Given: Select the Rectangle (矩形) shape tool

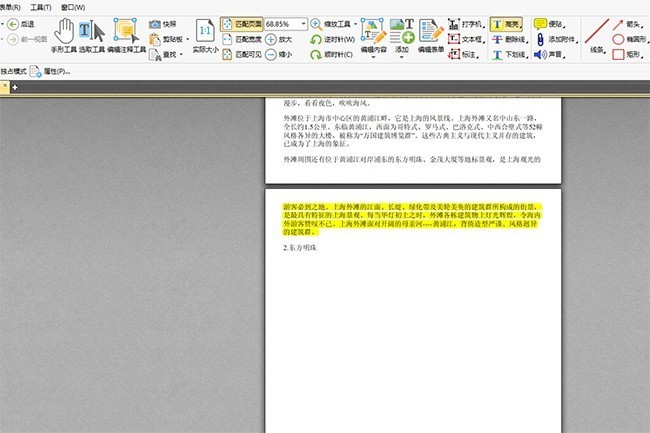Looking at the screenshot, I should coord(627,54).
